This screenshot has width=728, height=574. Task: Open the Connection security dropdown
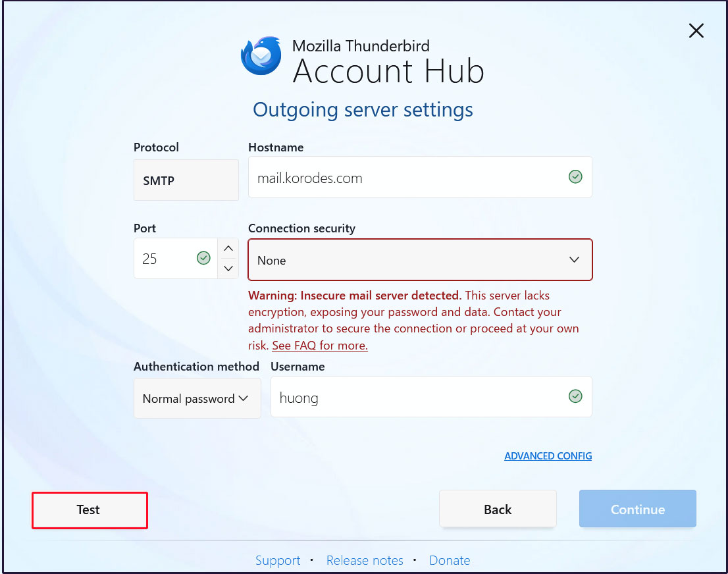pos(420,260)
